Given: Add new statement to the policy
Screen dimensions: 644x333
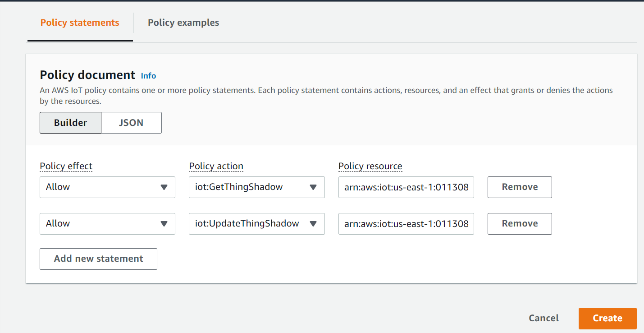Looking at the screenshot, I should tap(98, 259).
